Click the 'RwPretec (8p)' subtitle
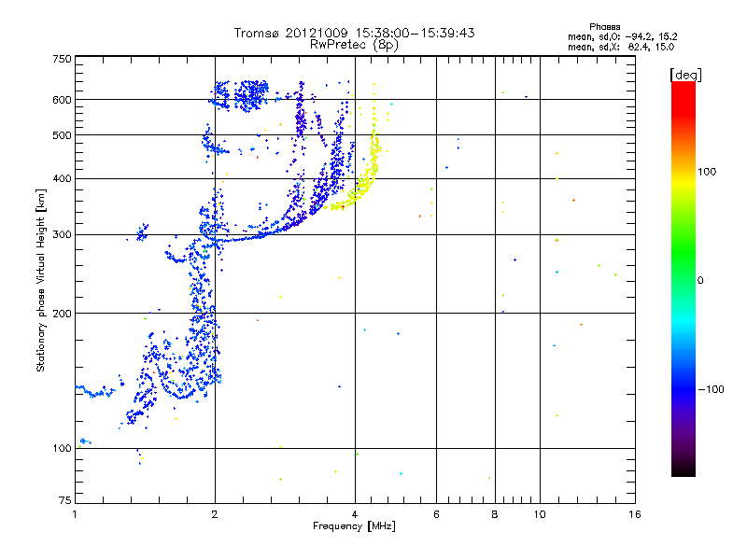This screenshot has width=747, height=560. (x=354, y=45)
